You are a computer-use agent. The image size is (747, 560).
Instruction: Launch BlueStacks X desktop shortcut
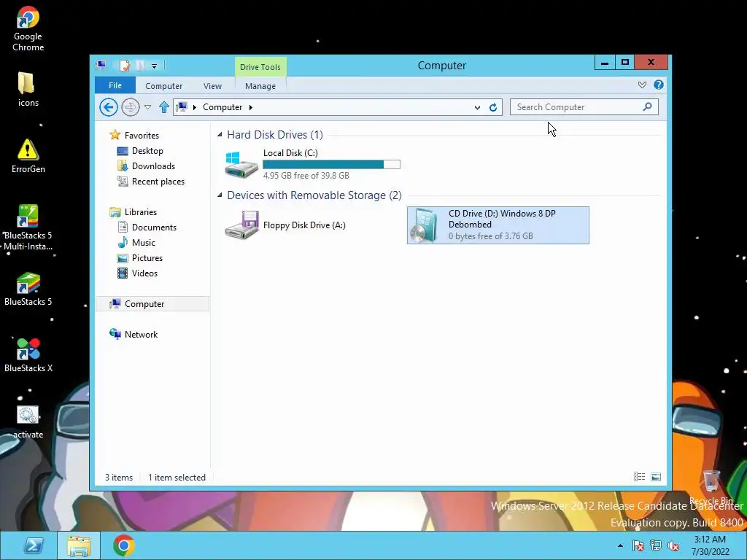coord(28,355)
